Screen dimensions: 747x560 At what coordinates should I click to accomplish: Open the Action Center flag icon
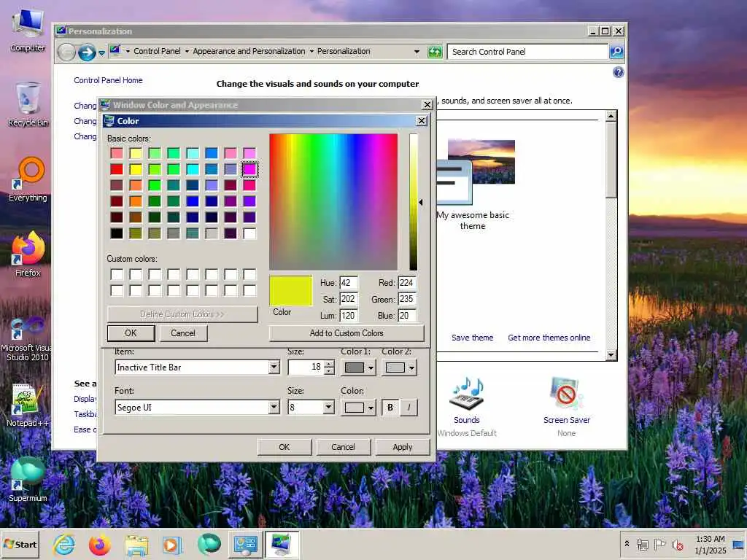point(659,544)
